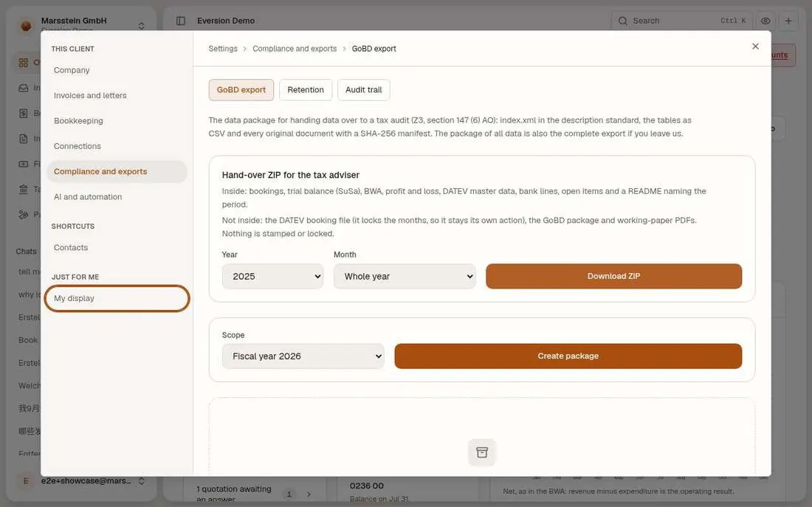Click the Marsstein GmbH client name
The height and width of the screenshot is (507, 812).
click(74, 21)
